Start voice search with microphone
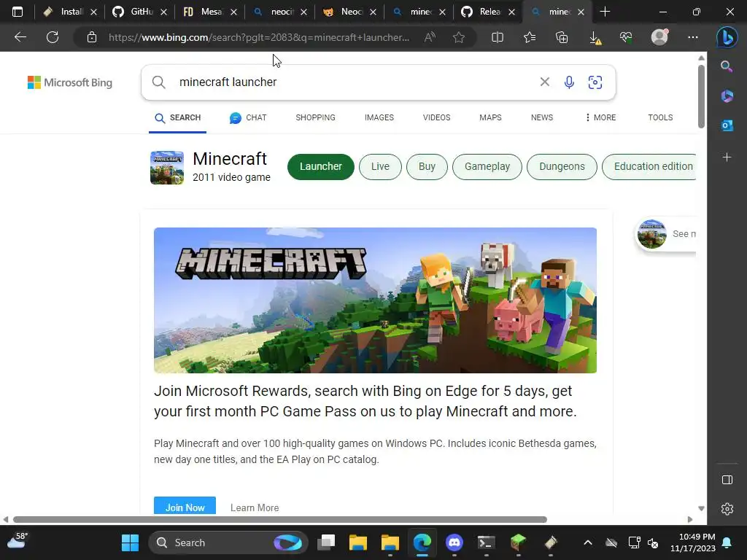This screenshot has height=560, width=747. point(569,82)
